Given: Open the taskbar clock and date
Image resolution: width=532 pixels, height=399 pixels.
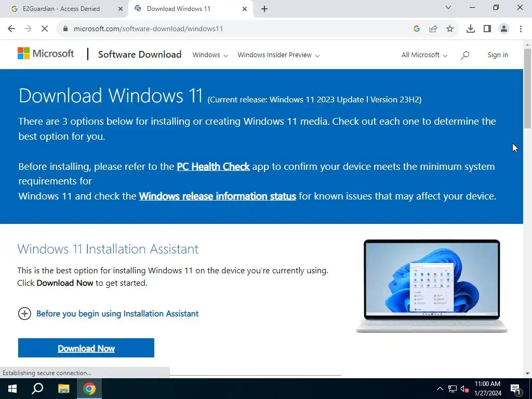Looking at the screenshot, I should [x=487, y=389].
